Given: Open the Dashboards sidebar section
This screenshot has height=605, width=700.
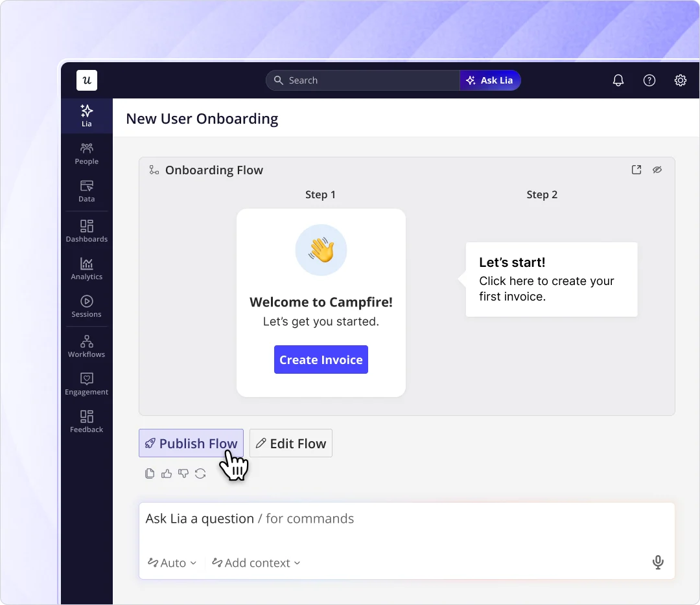Looking at the screenshot, I should point(87,231).
